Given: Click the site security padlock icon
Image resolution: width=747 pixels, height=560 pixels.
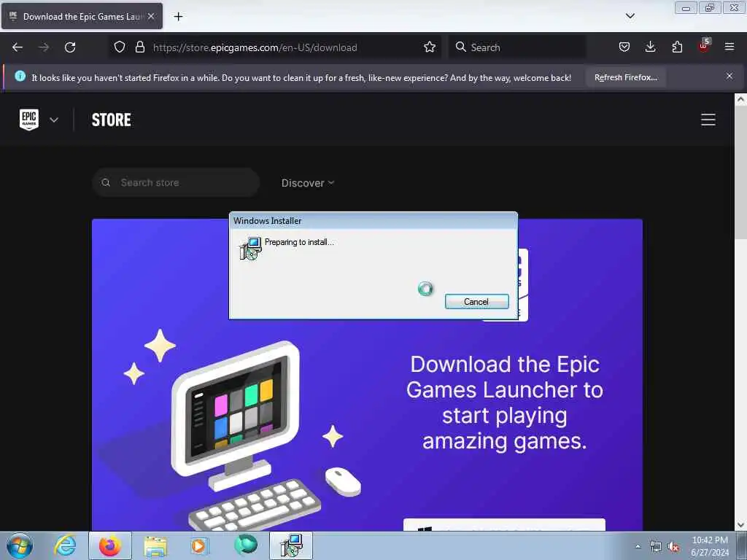Looking at the screenshot, I should pos(139,47).
